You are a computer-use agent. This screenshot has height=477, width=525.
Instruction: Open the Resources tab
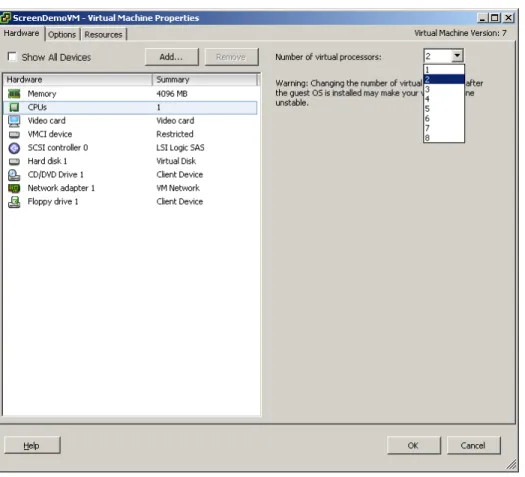coord(103,34)
